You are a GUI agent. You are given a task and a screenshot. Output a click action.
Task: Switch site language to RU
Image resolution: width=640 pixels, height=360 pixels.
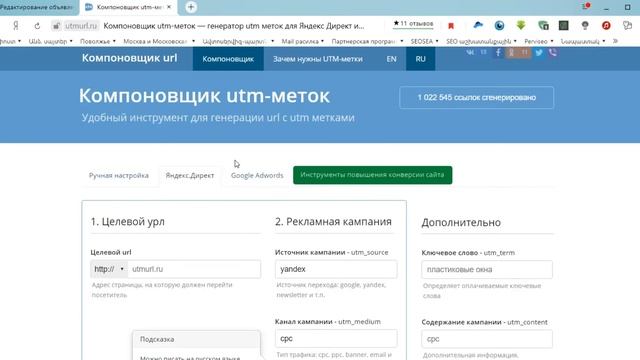(x=420, y=59)
